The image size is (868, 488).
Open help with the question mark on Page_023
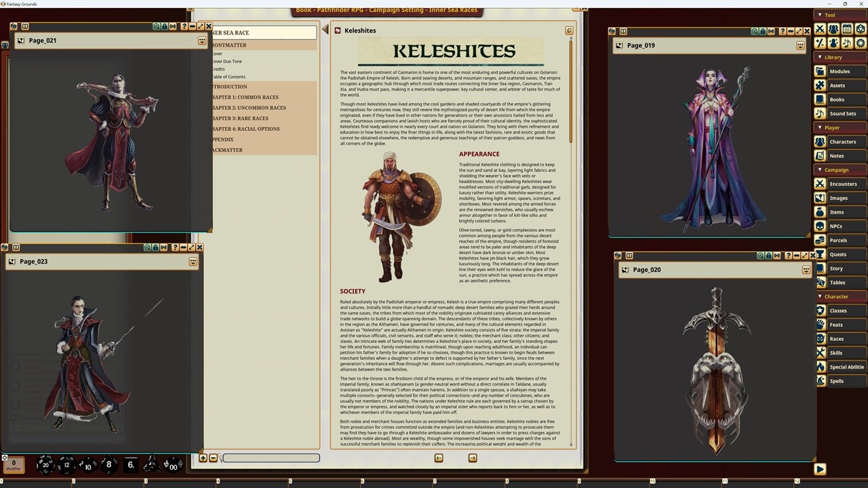[x=175, y=247]
